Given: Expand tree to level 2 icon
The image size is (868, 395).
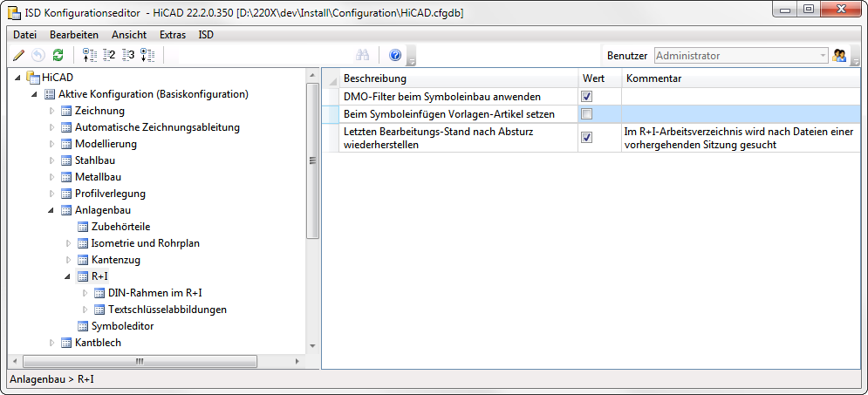Looking at the screenshot, I should 108,55.
